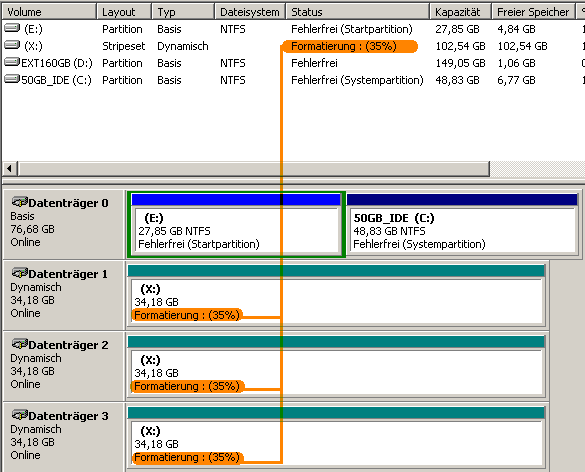Click the Datenträger 2 disk icon

pyautogui.click(x=19, y=344)
